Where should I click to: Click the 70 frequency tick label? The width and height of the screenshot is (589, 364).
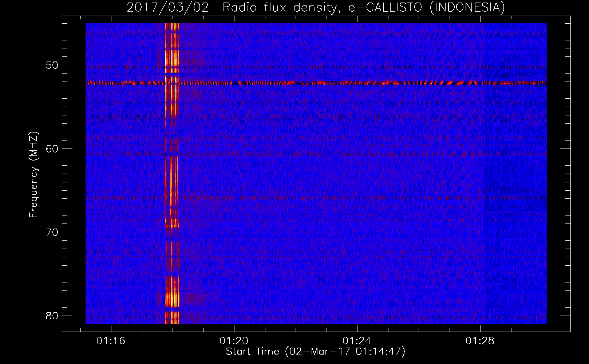click(x=52, y=232)
